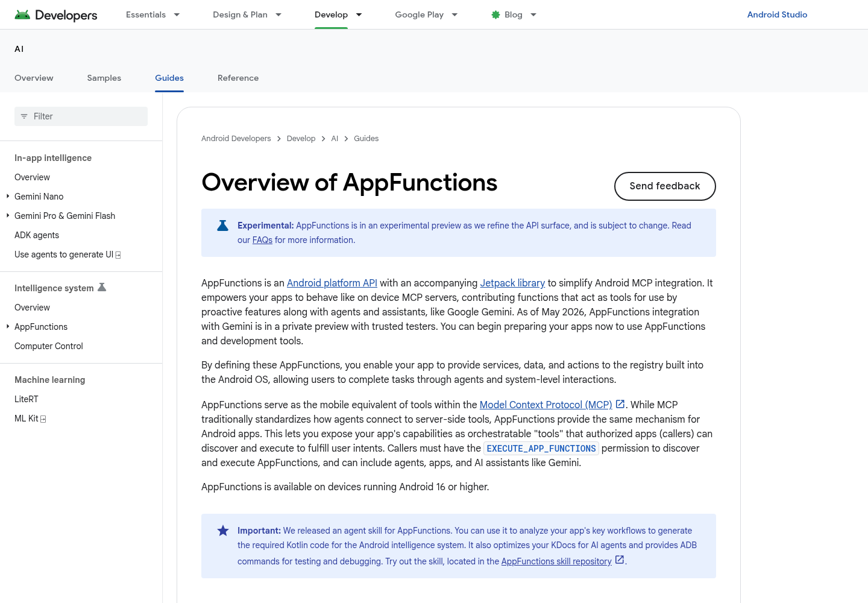Click the external link icon after MCP link
Viewport: 868px width, 603px height.
pyautogui.click(x=620, y=404)
